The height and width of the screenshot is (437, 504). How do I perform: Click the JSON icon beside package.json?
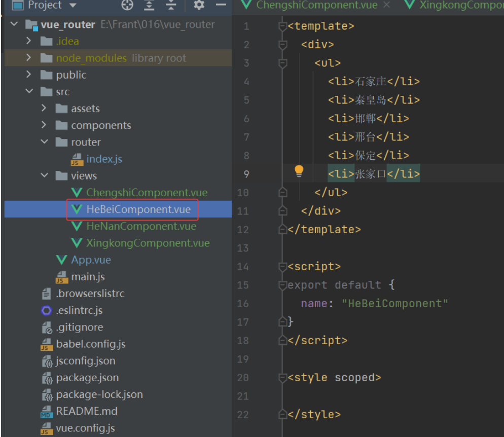[x=47, y=378]
